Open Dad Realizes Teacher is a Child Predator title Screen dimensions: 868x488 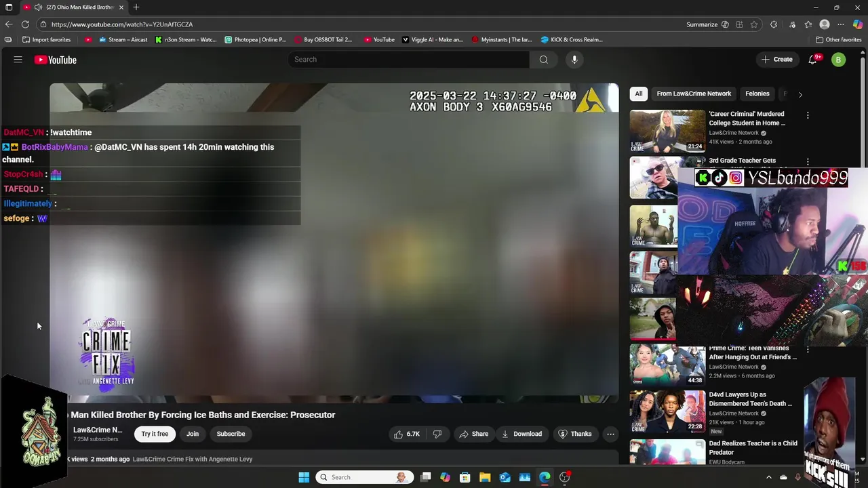[753, 448]
